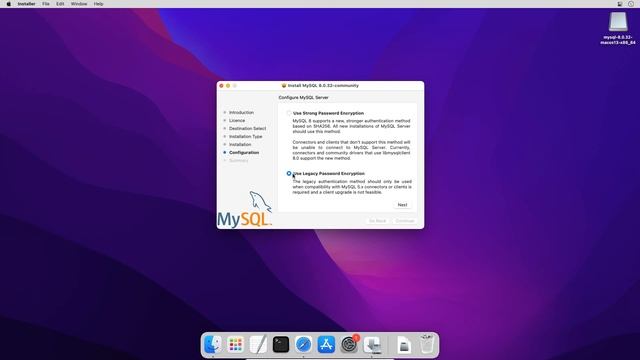Open the Window menu
Image resolution: width=640 pixels, height=360 pixels.
tap(79, 4)
